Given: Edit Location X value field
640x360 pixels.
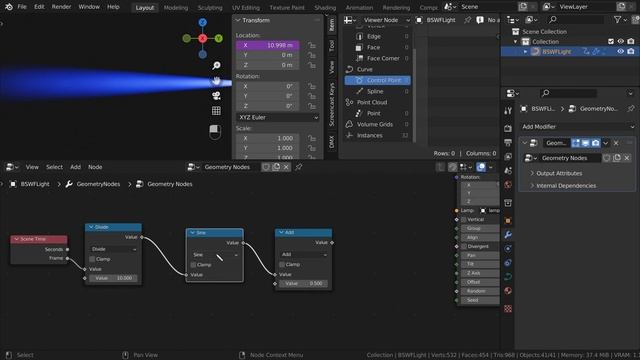Looking at the screenshot, I should click(267, 45).
